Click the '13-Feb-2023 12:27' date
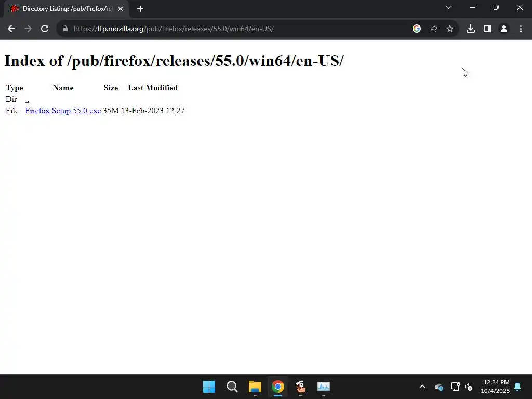The width and height of the screenshot is (532, 399). pyautogui.click(x=153, y=111)
